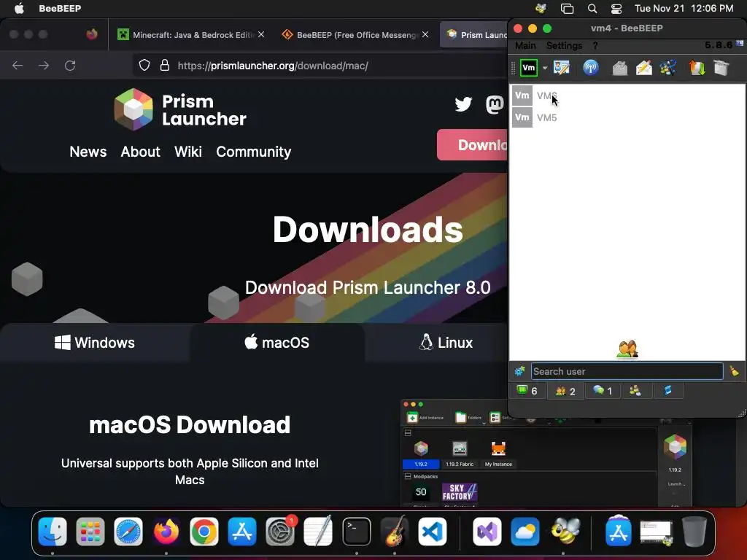Image resolution: width=747 pixels, height=560 pixels.
Task: Open the News link on Prism site
Action: [88, 152]
